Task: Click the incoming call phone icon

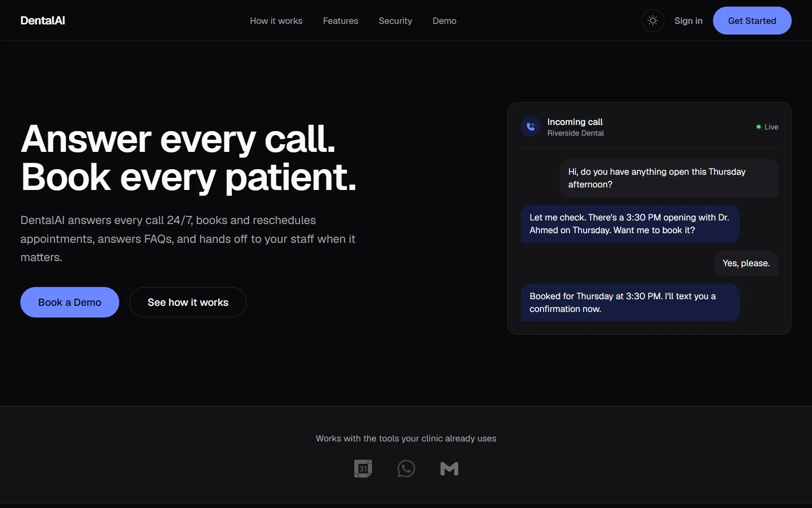Action: [531, 126]
